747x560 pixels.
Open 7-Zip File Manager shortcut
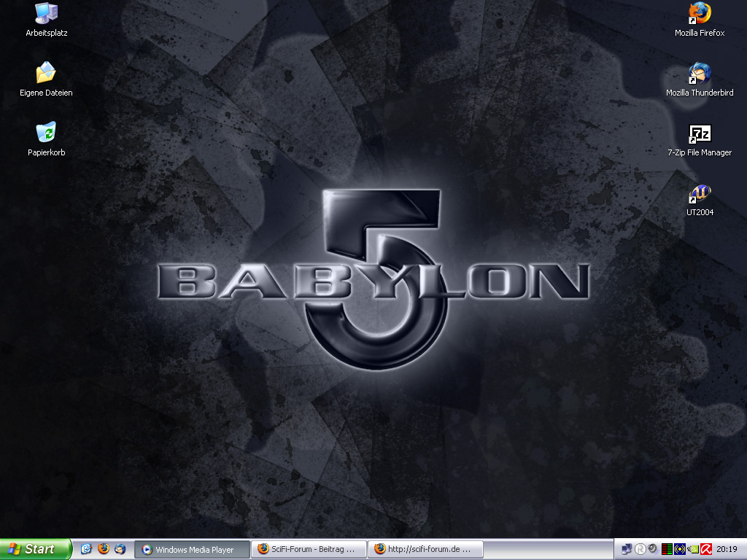[699, 134]
